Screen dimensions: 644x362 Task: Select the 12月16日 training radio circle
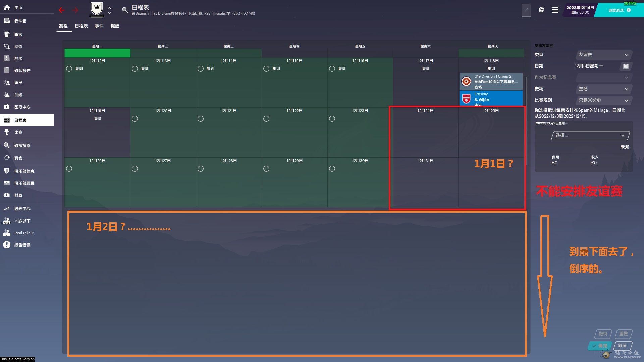click(x=332, y=69)
